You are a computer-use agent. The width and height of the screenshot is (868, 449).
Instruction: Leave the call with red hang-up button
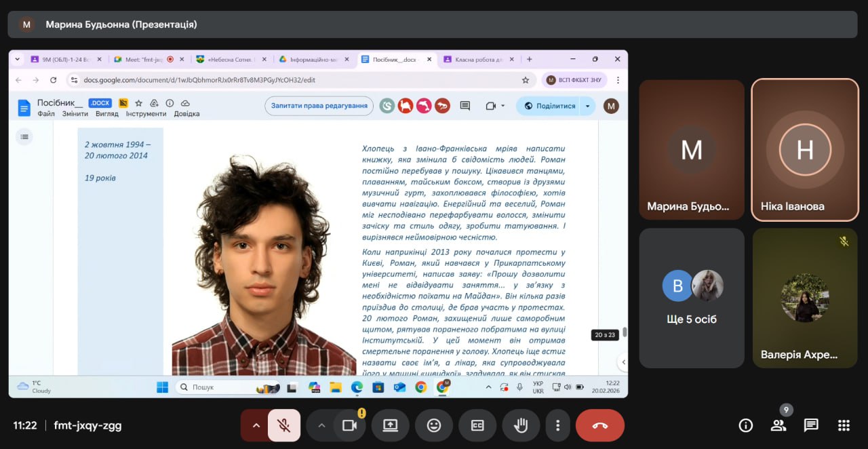tap(599, 425)
